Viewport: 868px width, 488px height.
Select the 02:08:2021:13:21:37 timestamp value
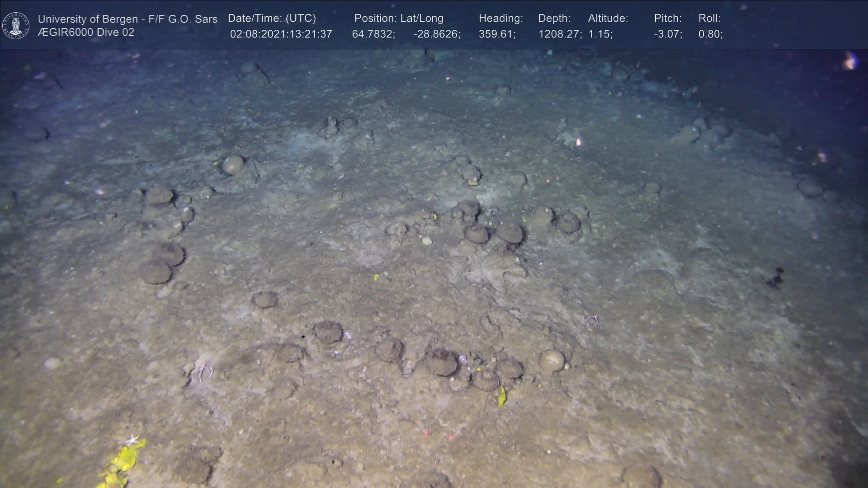pyautogui.click(x=281, y=34)
